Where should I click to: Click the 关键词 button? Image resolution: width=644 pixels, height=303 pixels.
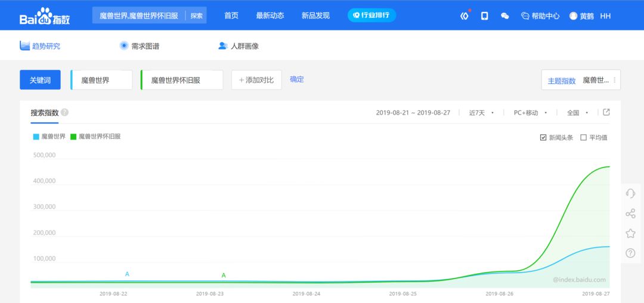tap(41, 80)
